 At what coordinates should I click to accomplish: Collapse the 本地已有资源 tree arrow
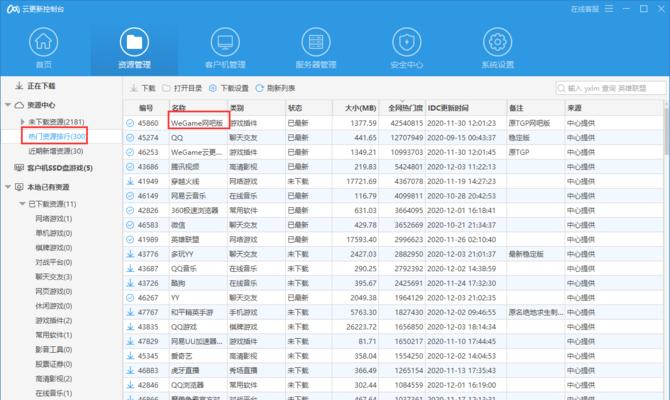click(8, 187)
